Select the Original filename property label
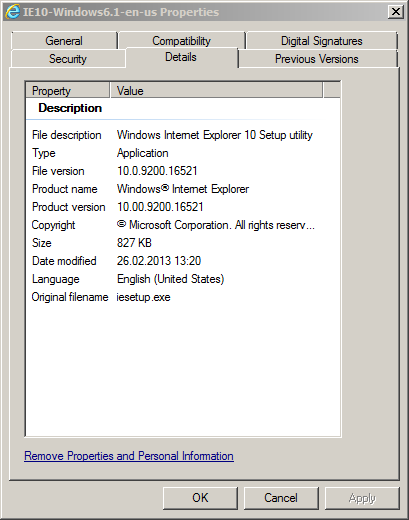This screenshot has width=409, height=520. pos(70,297)
